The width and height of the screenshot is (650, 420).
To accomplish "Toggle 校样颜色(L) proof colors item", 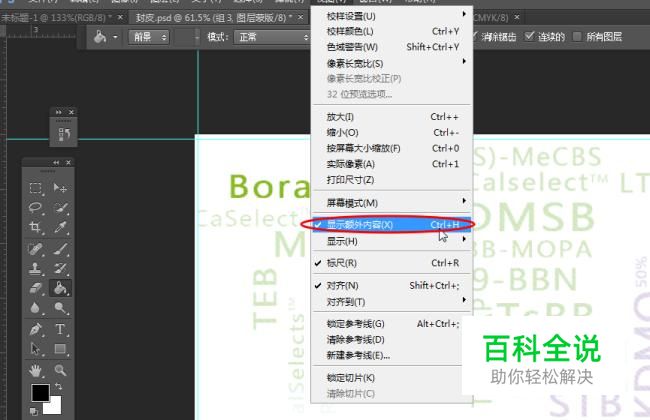I will point(392,32).
